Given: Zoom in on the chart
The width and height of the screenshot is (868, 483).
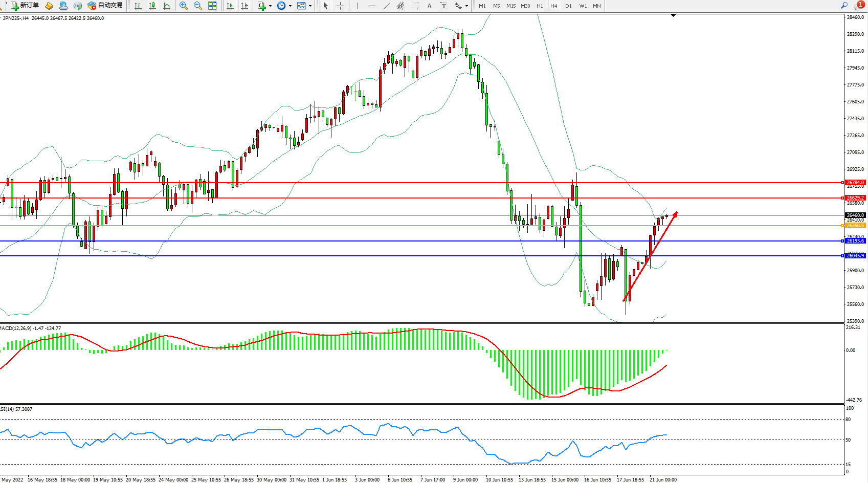Looking at the screenshot, I should click(x=183, y=6).
